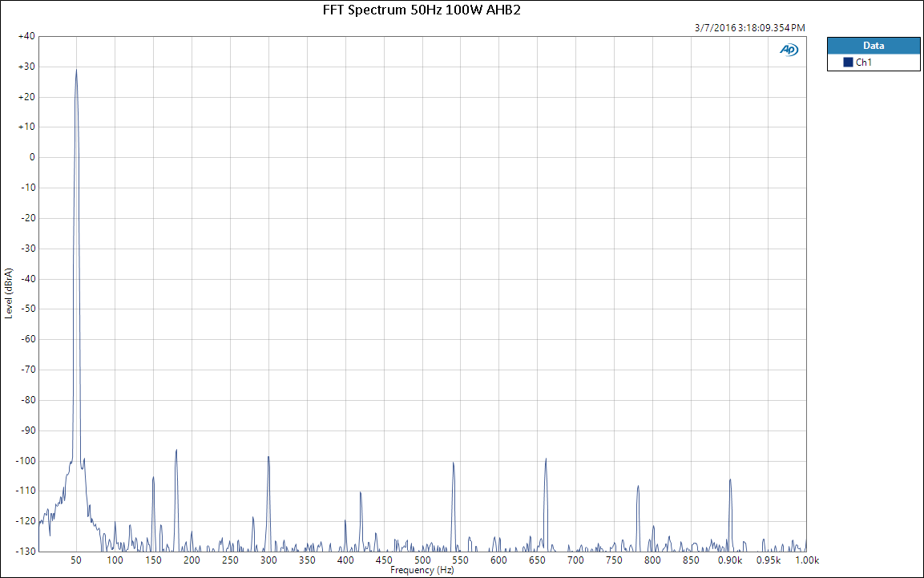Click the 0.95k frequency axis label

pyautogui.click(x=769, y=560)
